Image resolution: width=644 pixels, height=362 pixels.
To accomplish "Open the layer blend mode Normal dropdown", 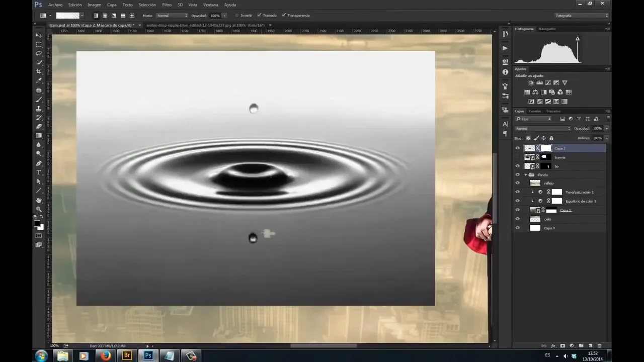I will [x=543, y=129].
